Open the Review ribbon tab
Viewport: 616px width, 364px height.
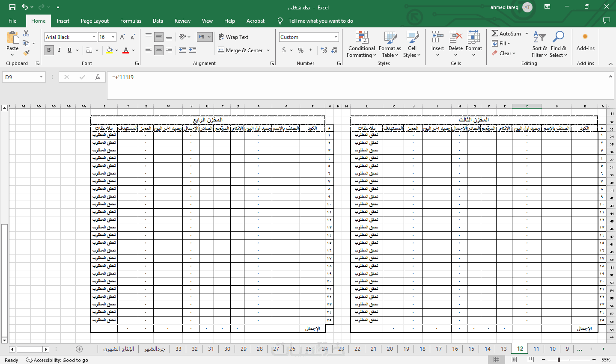pyautogui.click(x=182, y=21)
